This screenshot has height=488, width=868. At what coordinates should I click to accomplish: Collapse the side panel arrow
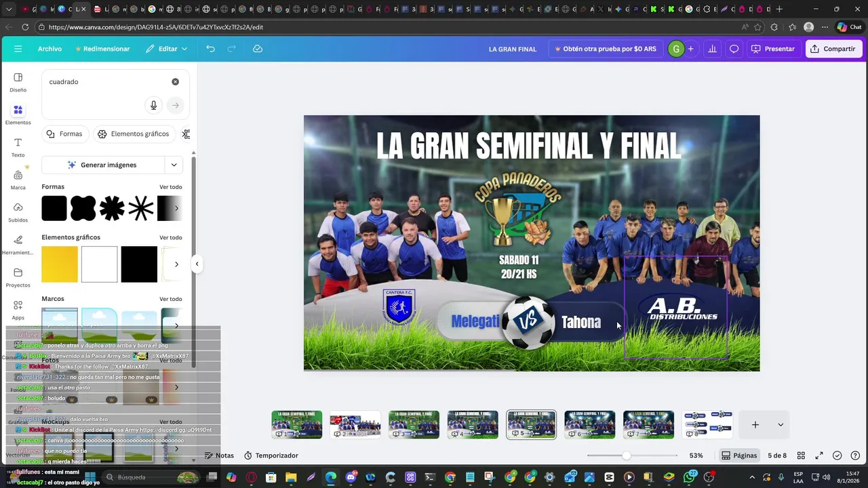coord(197,264)
